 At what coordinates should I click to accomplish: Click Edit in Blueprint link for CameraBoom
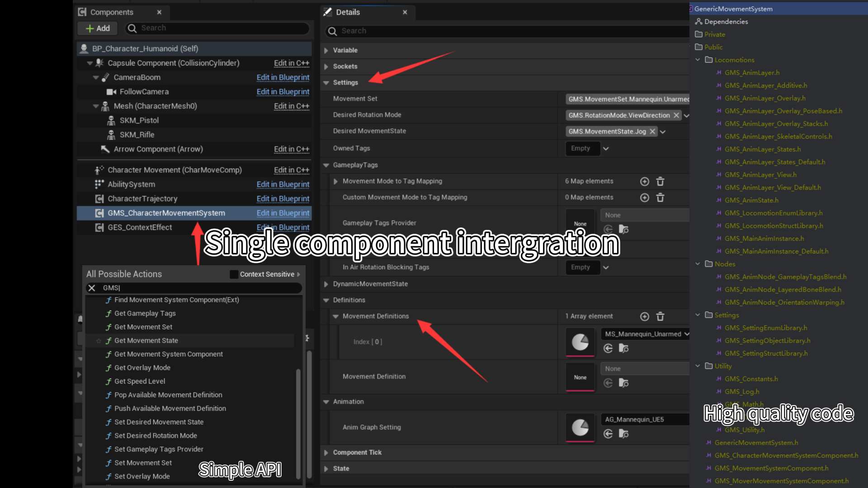[x=283, y=77]
